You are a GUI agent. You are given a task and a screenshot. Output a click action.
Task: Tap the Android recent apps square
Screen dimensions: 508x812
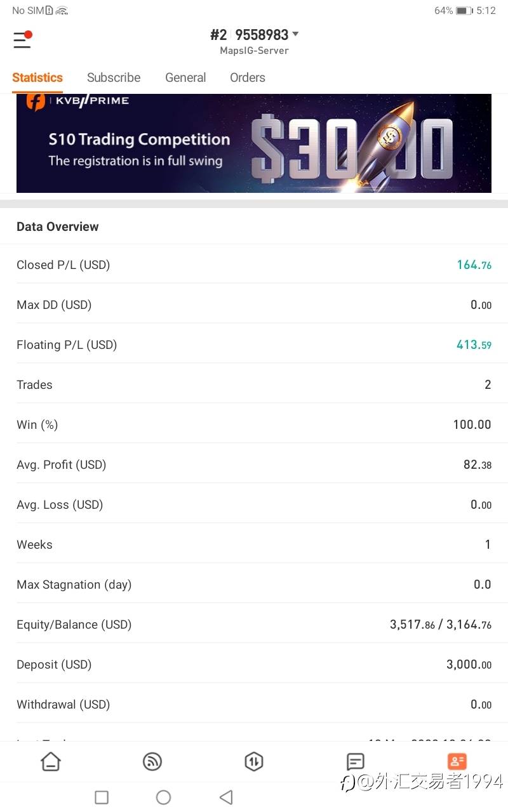click(x=102, y=797)
